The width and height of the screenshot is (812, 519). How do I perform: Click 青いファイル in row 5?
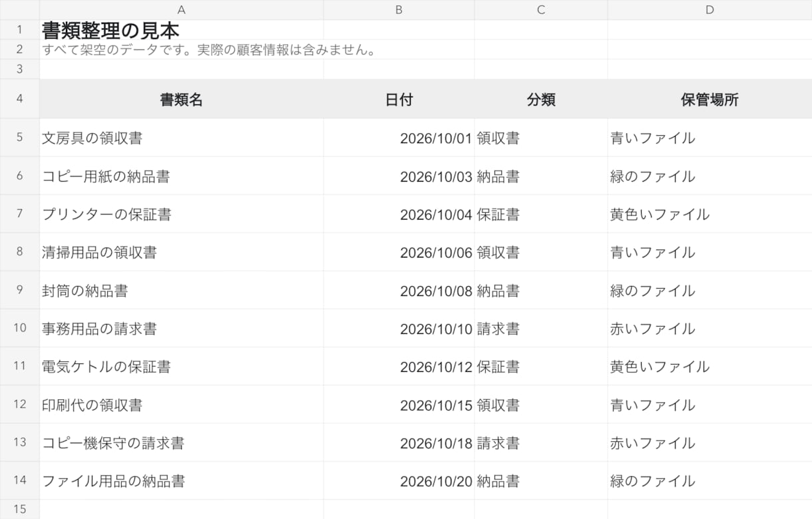[710, 138]
